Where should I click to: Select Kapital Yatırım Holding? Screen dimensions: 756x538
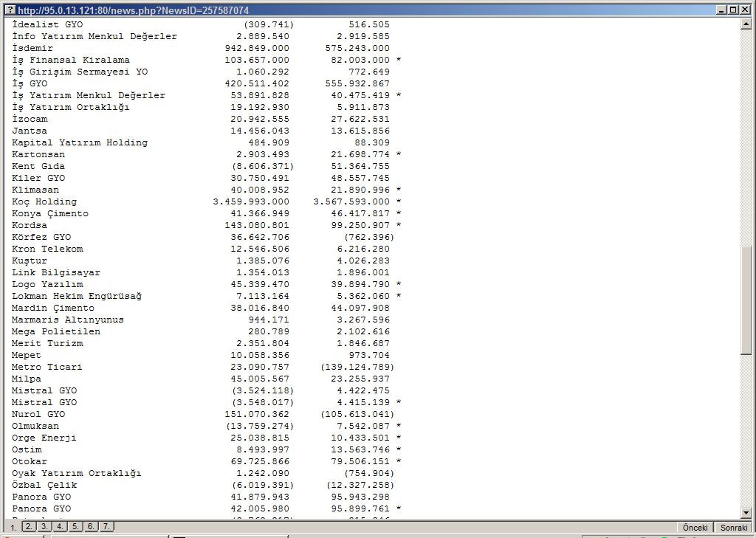click(80, 142)
